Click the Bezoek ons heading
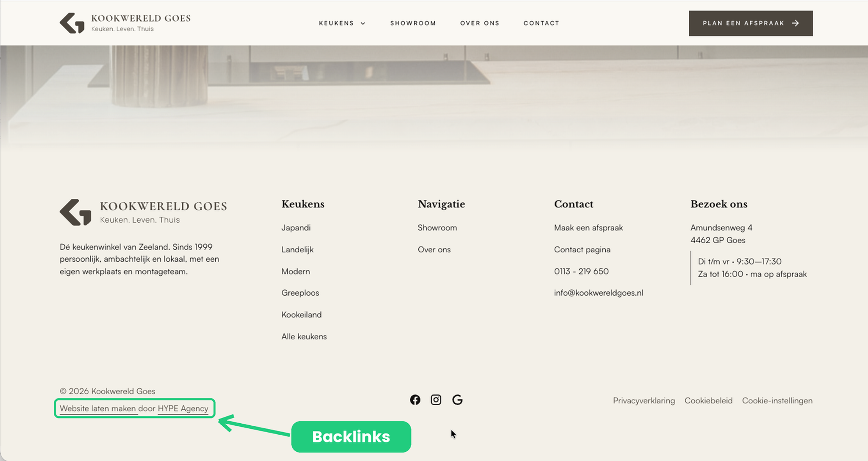 tap(719, 204)
